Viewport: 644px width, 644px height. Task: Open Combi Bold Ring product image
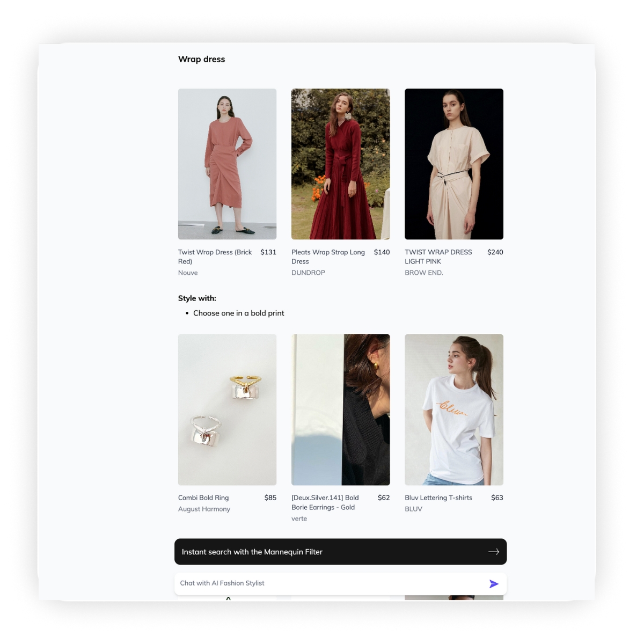pyautogui.click(x=227, y=409)
